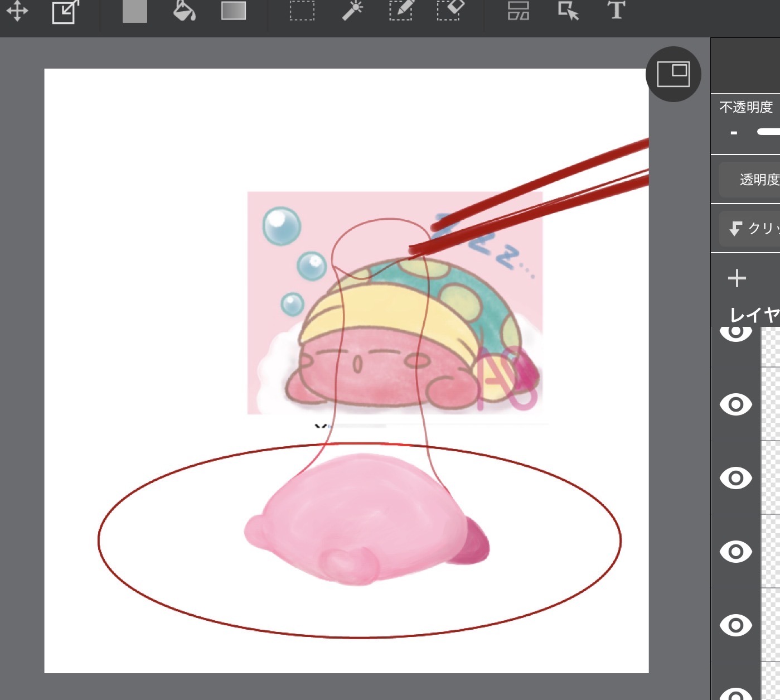Image resolution: width=780 pixels, height=700 pixels.
Task: Select the Magic Wand tool
Action: [x=352, y=11]
